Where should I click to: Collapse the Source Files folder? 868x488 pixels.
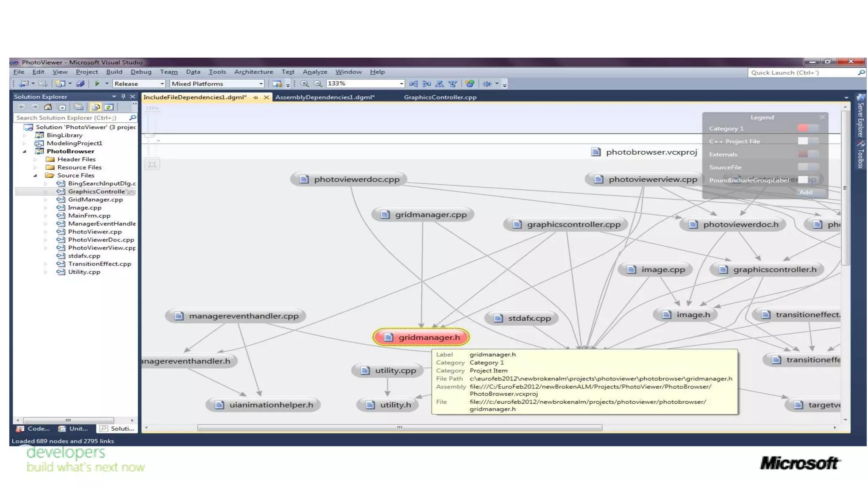click(36, 175)
